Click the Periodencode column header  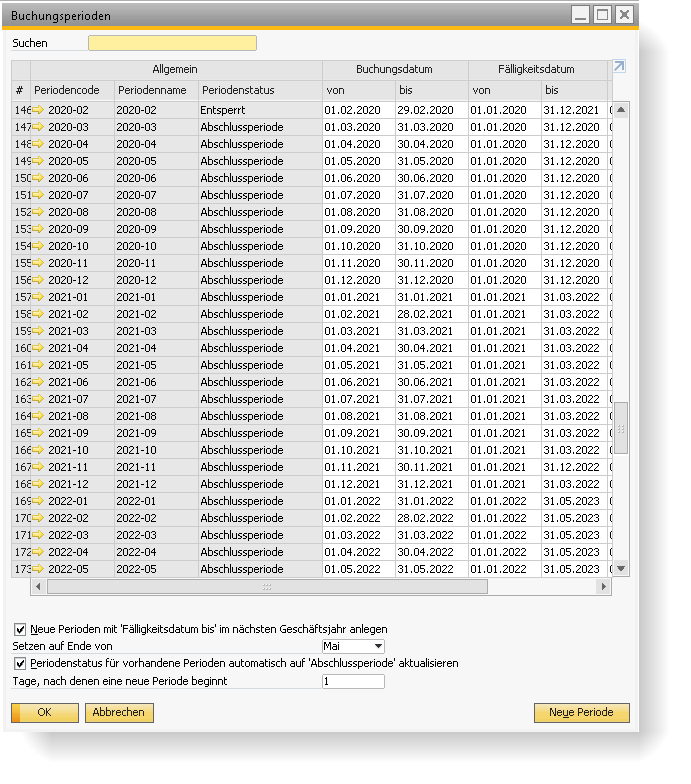72,90
